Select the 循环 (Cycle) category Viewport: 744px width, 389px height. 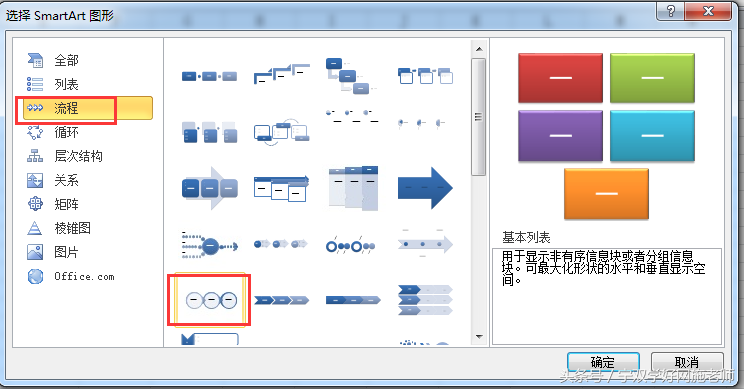66,132
